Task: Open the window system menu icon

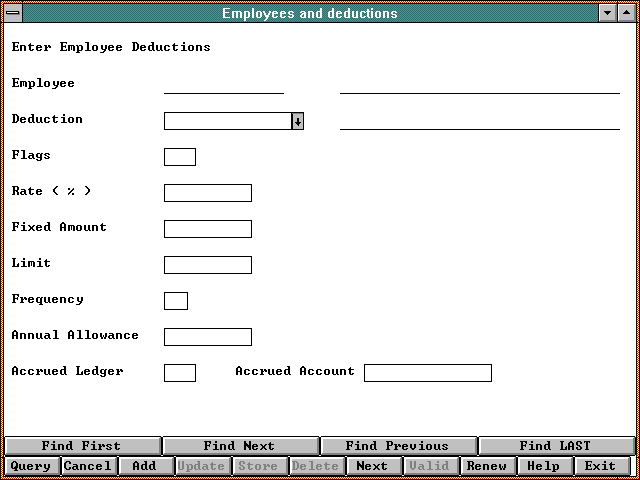Action: coord(11,13)
